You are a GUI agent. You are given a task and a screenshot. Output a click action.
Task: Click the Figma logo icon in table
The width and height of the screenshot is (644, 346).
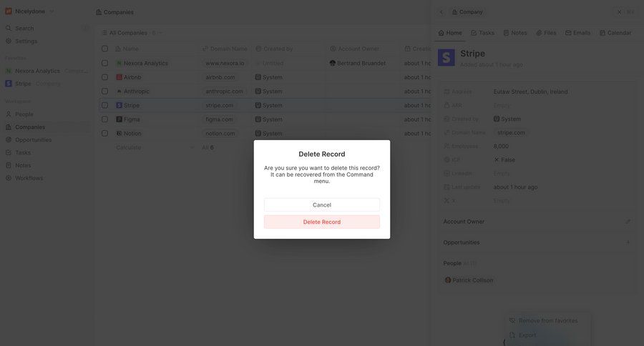click(x=119, y=119)
